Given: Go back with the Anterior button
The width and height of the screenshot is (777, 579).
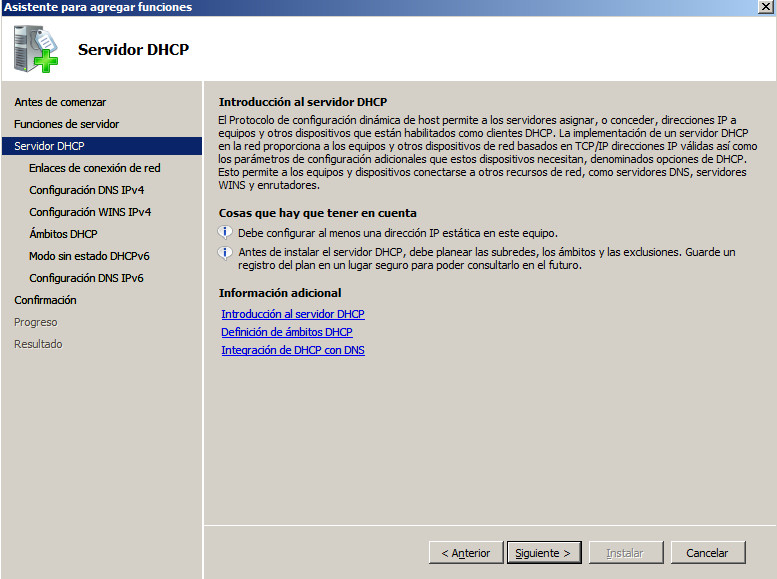Looking at the screenshot, I should (466, 553).
